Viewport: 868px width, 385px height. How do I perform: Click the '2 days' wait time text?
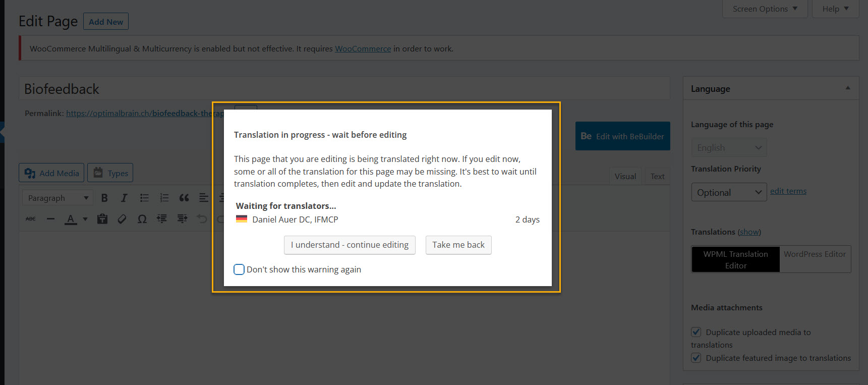528,219
